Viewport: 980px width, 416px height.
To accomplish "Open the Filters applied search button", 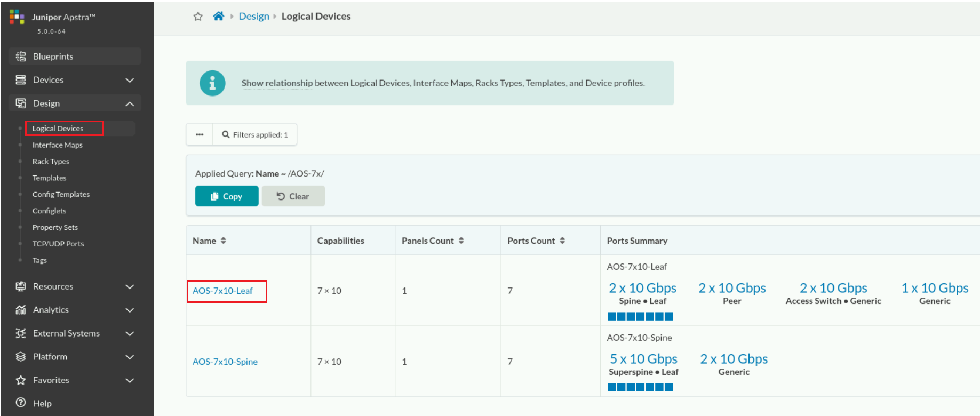I will (255, 134).
